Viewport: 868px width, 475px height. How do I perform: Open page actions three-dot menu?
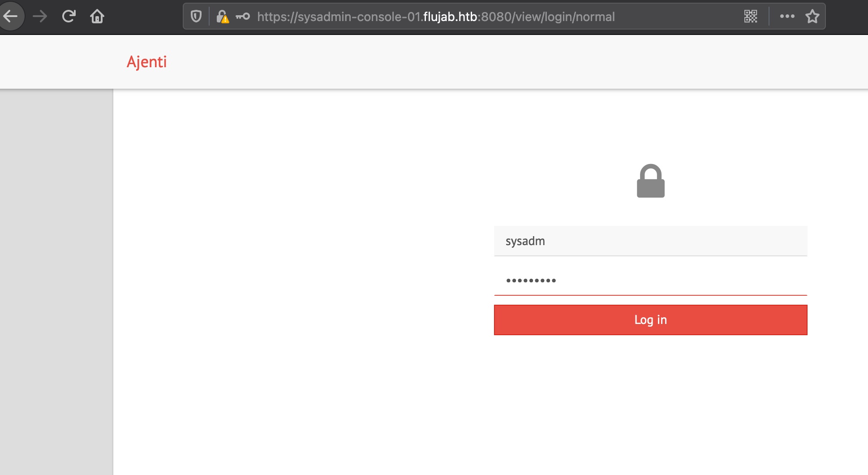coord(787,17)
